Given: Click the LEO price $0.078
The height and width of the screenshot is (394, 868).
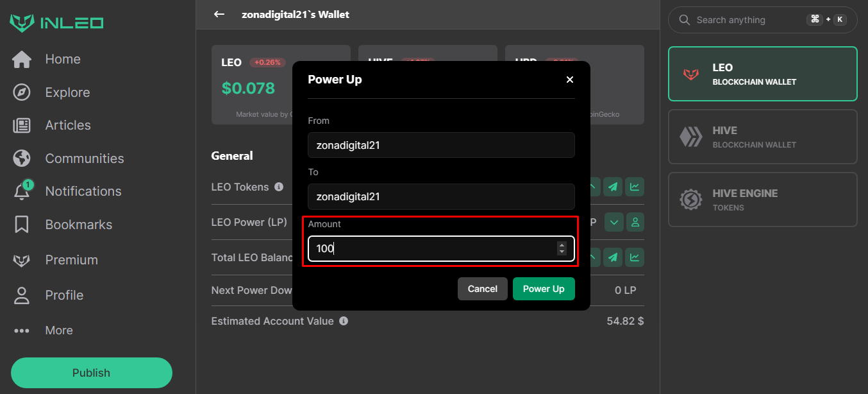Looking at the screenshot, I should pos(248,88).
